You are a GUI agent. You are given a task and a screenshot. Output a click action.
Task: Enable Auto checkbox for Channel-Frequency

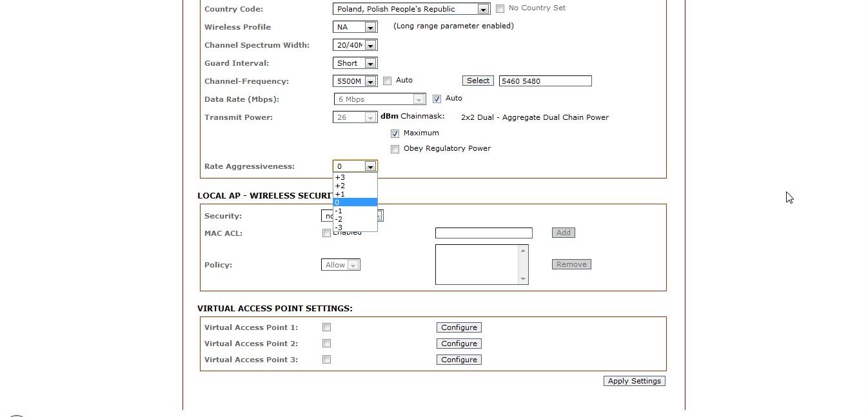(388, 81)
